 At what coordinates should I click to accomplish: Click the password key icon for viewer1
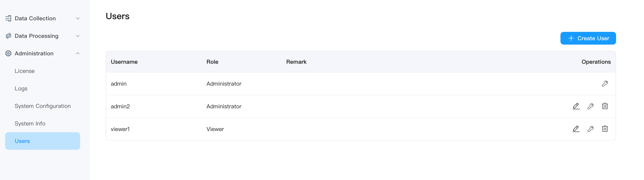590,129
